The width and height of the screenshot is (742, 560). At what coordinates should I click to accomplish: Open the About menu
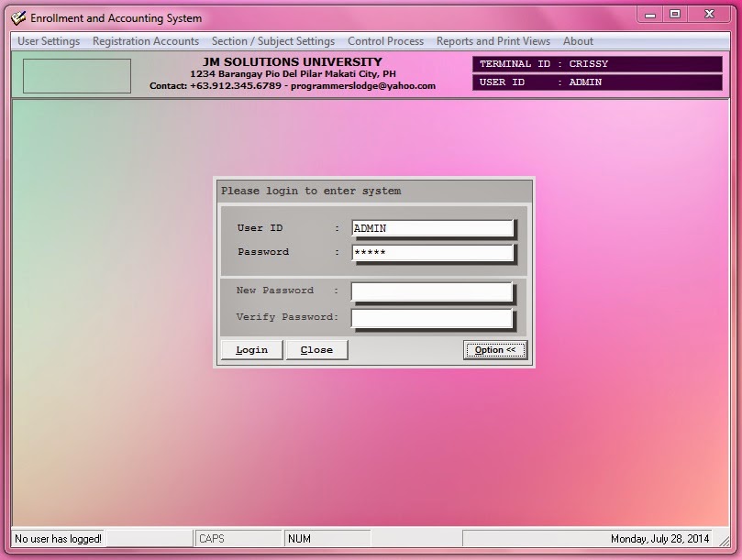click(x=578, y=41)
